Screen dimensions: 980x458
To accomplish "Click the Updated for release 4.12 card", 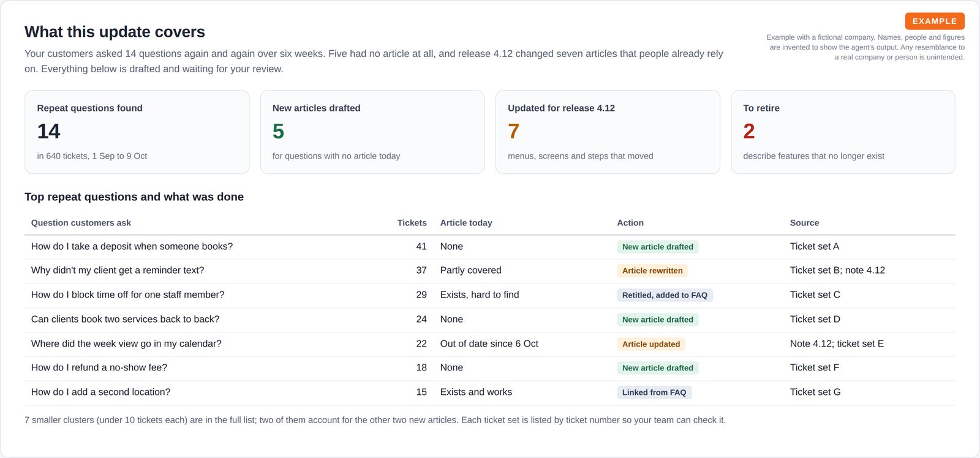I will [x=608, y=132].
